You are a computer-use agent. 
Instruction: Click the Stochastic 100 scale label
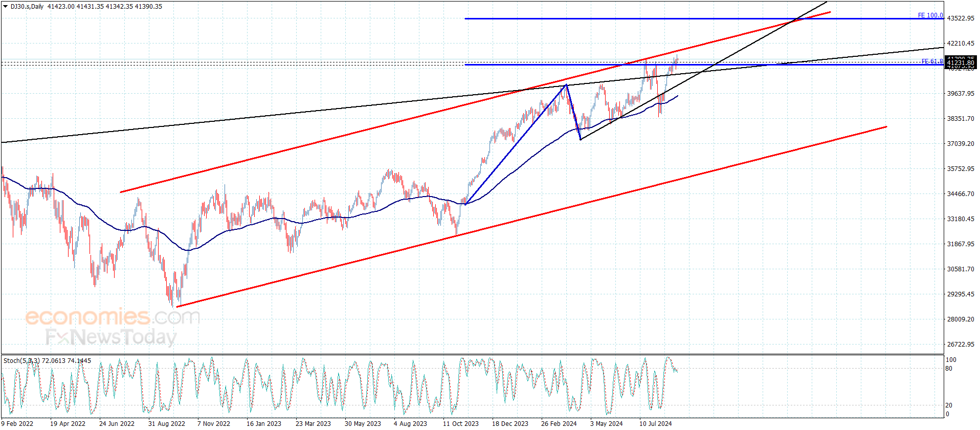[x=951, y=360]
